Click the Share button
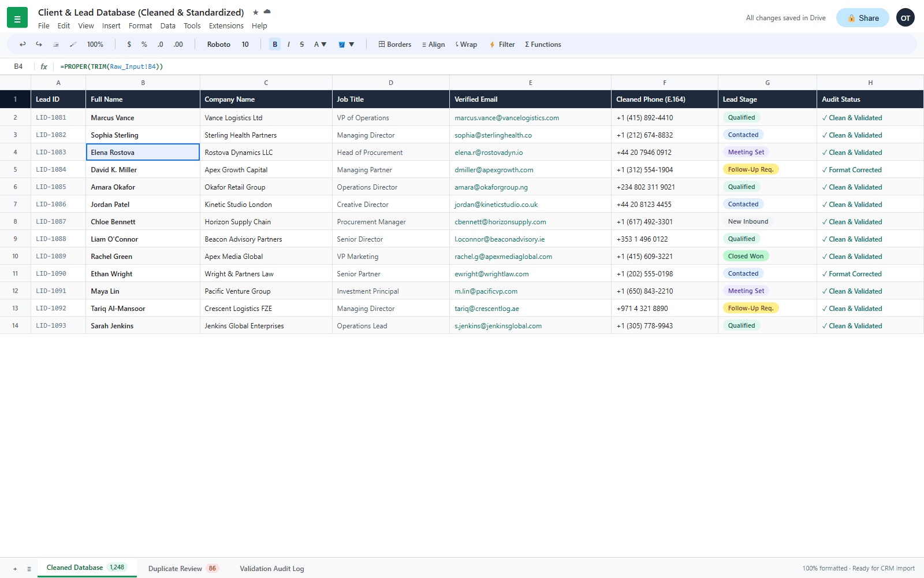The height and width of the screenshot is (578, 924). pyautogui.click(x=863, y=18)
